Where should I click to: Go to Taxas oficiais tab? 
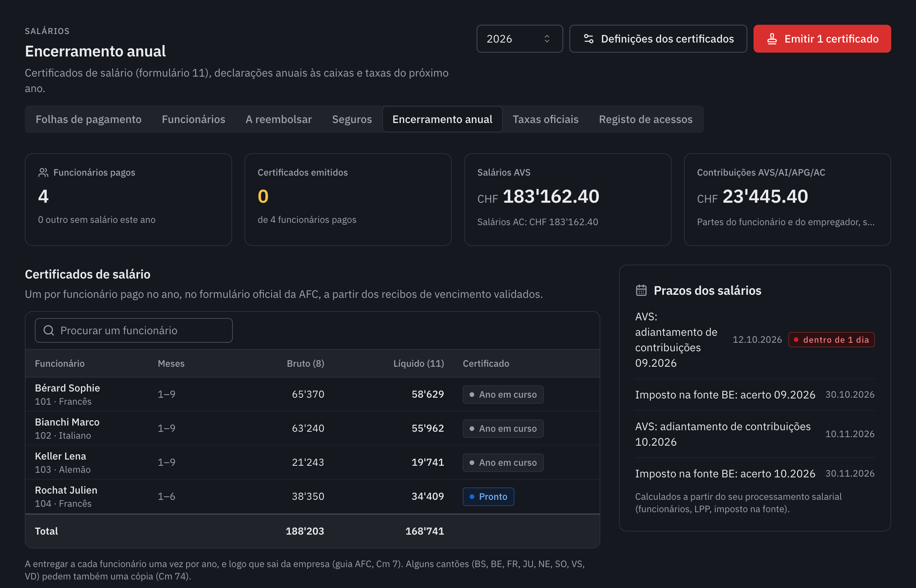point(545,119)
